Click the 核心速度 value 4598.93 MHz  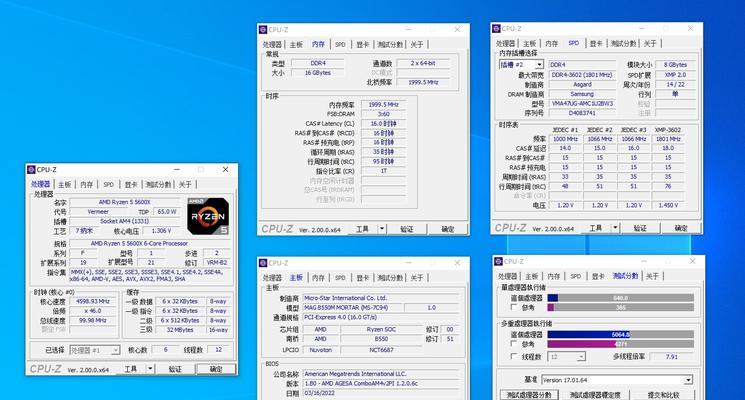[93, 301]
